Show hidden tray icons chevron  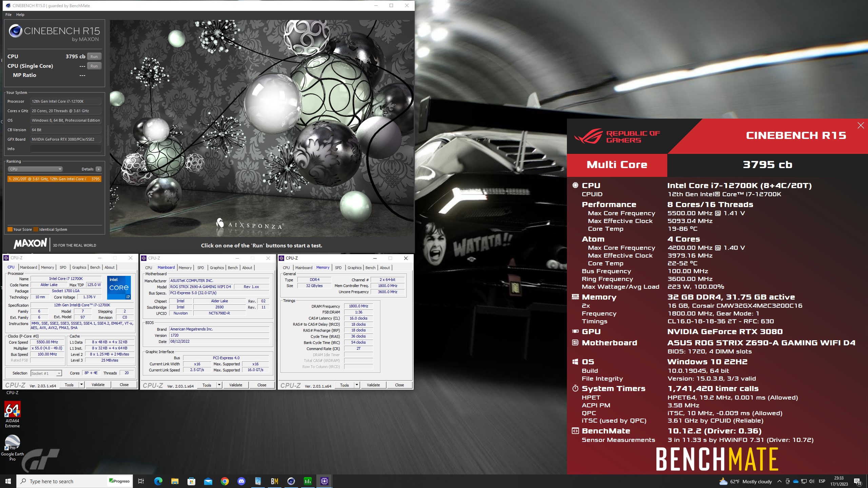779,481
